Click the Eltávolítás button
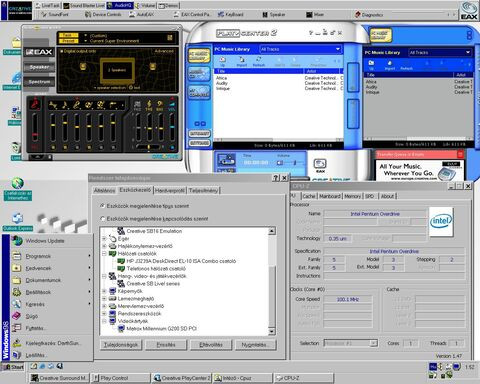The width and height of the screenshot is (480, 384). point(211,345)
